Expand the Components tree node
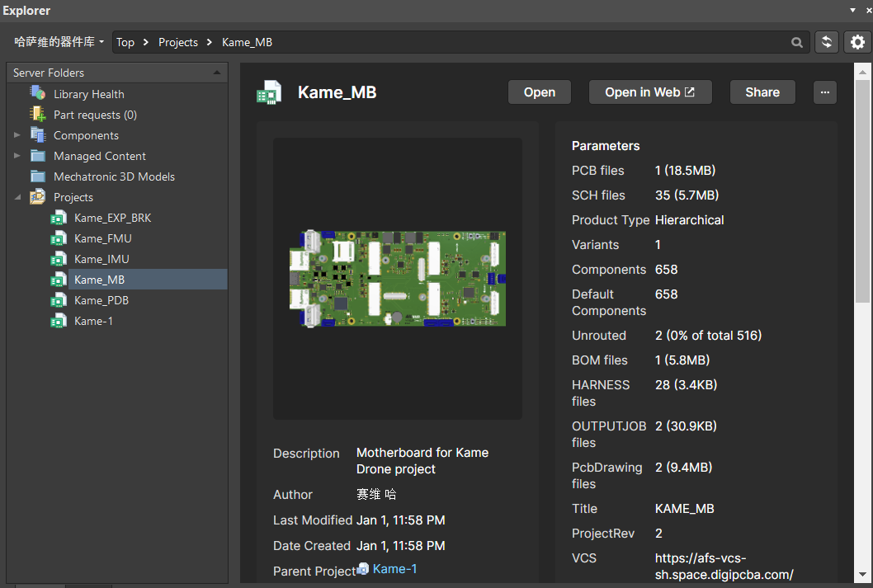This screenshot has width=873, height=588. [x=17, y=135]
